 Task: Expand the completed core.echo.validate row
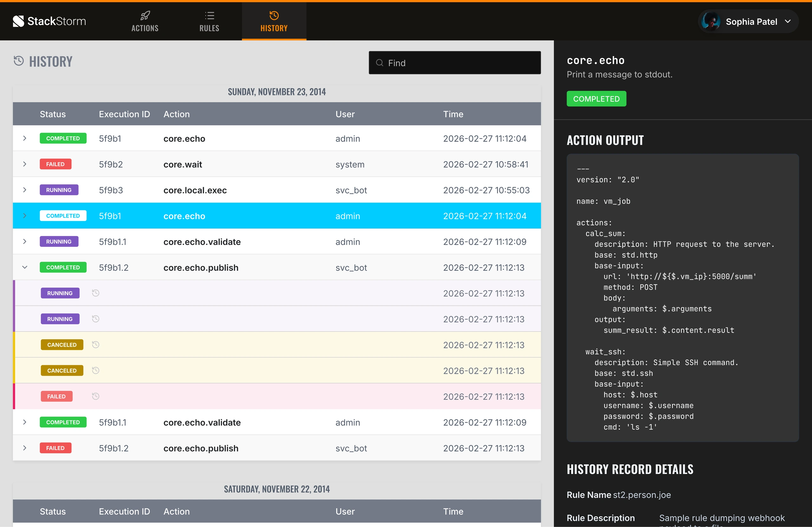(x=24, y=422)
